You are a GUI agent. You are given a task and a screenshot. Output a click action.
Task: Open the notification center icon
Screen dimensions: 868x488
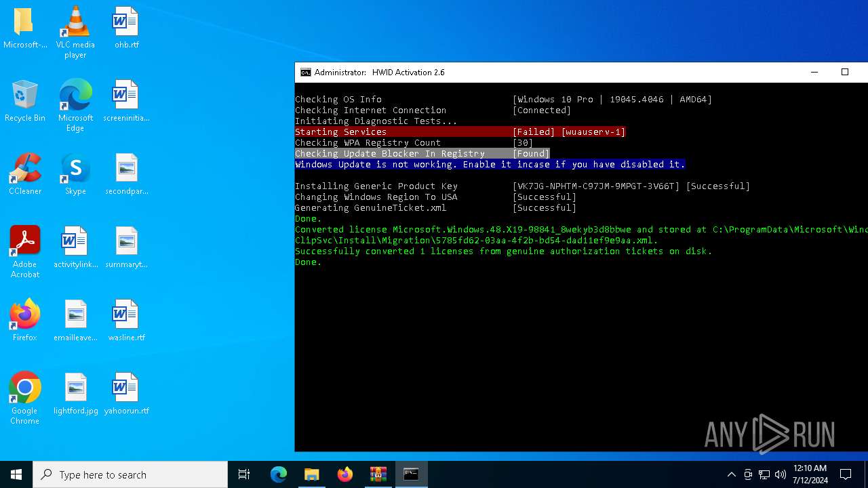coord(846,474)
